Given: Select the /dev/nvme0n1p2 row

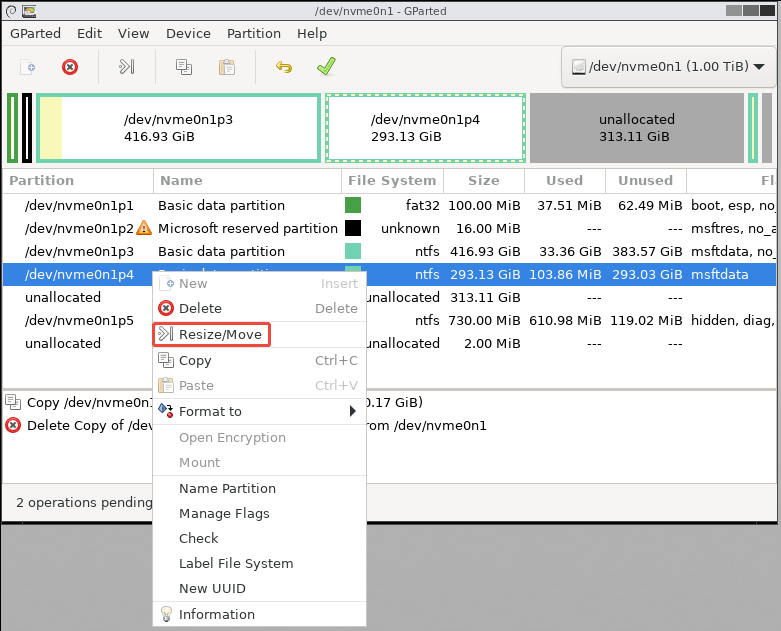Looking at the screenshot, I should click(x=389, y=228).
